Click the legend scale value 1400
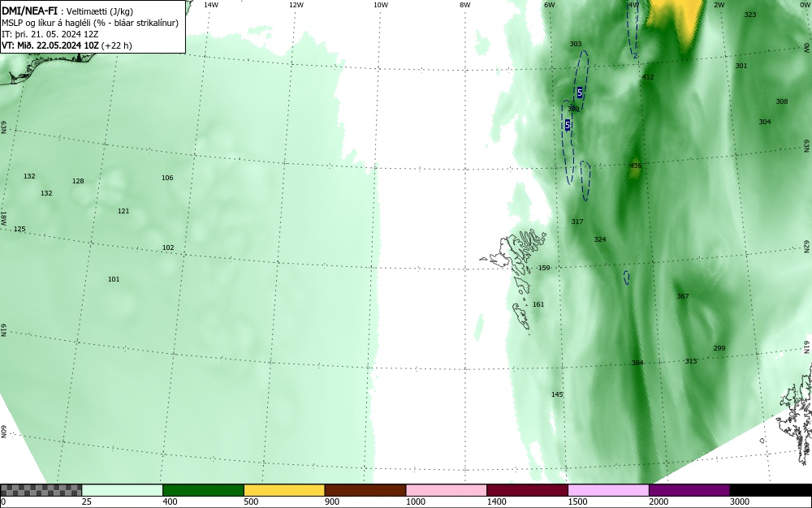 497,502
